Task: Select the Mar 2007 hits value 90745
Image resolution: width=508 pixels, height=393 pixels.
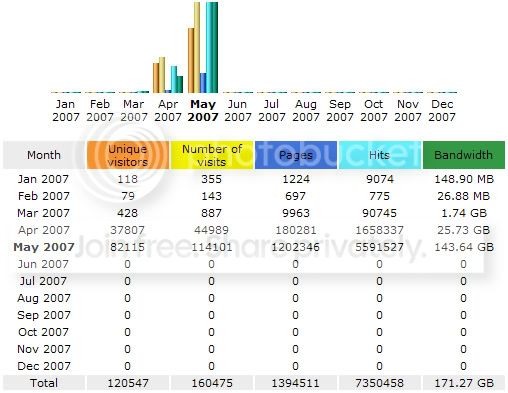Action: [x=380, y=213]
